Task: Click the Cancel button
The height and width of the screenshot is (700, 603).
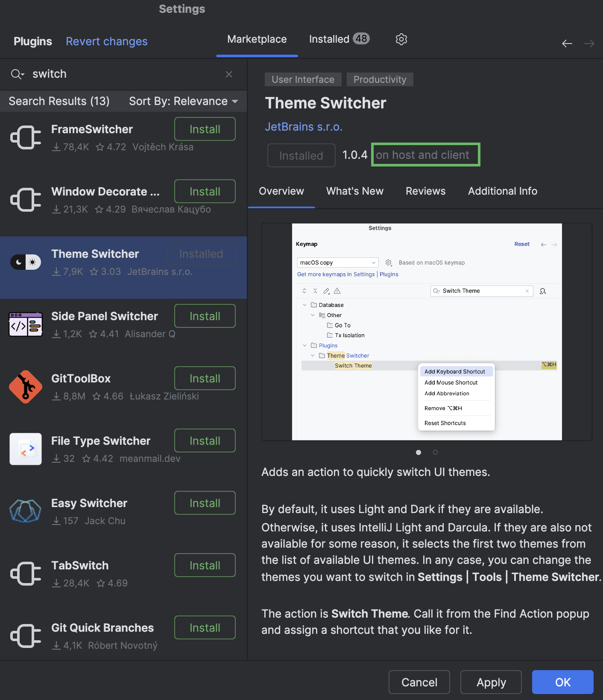Action: [419, 682]
